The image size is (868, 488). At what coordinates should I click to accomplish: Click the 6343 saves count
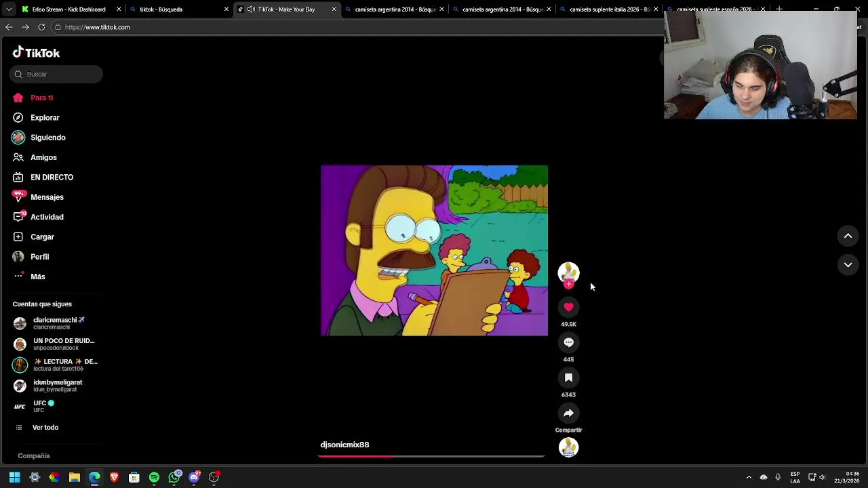tap(568, 395)
